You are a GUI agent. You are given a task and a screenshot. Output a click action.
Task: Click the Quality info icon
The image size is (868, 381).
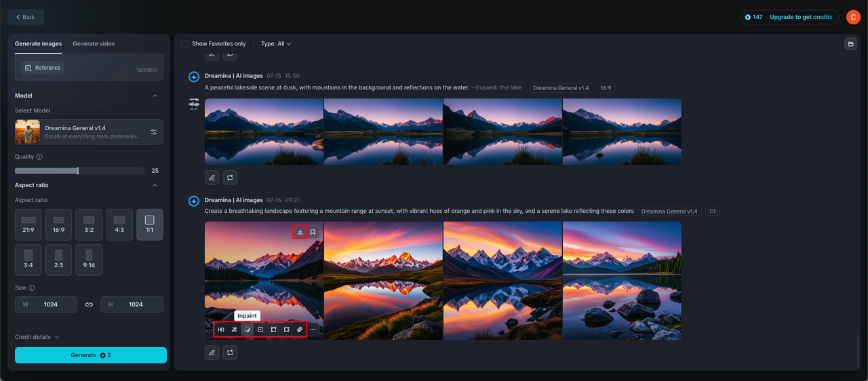39,157
